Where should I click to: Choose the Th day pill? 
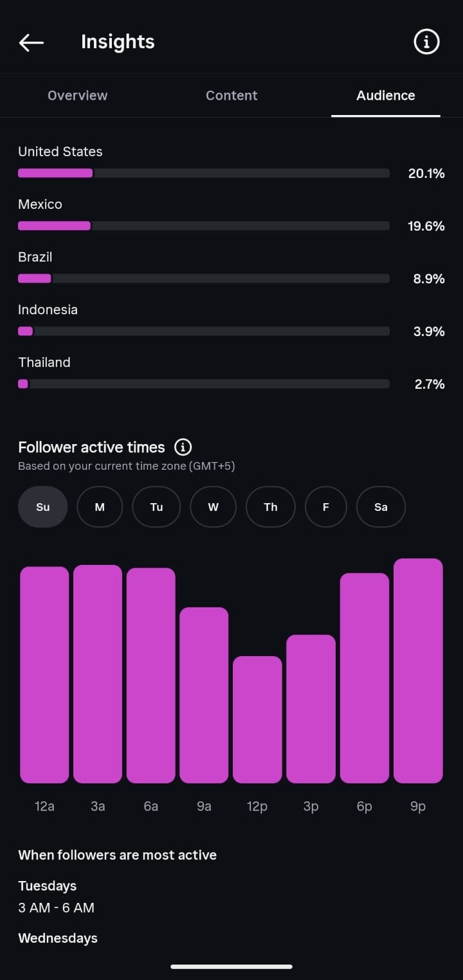[271, 507]
